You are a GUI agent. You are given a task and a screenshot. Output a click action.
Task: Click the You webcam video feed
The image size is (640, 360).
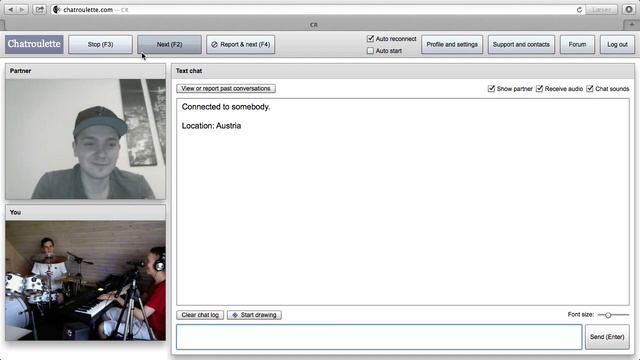pos(86,281)
